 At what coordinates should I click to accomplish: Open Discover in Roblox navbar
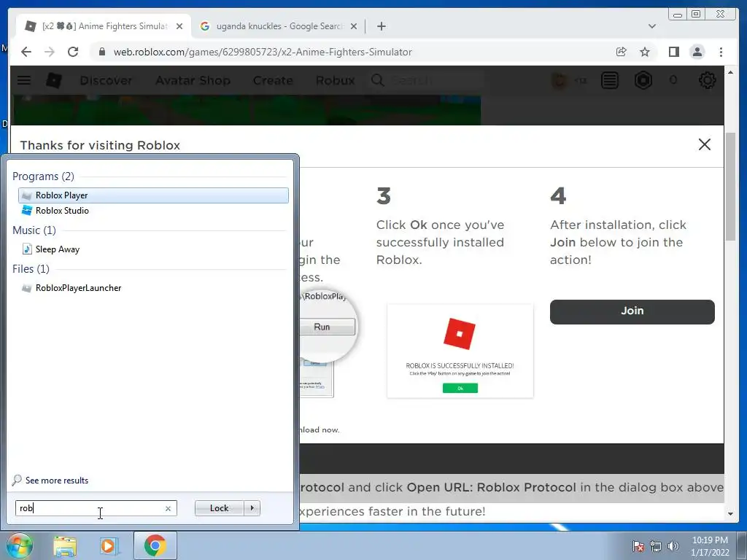tap(106, 80)
